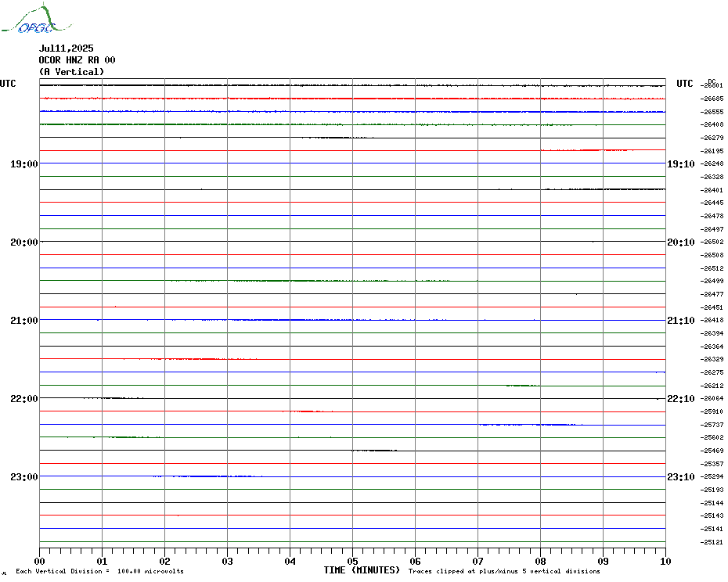
Task: Select the date text Jul11,2025
Action: (x=66, y=48)
